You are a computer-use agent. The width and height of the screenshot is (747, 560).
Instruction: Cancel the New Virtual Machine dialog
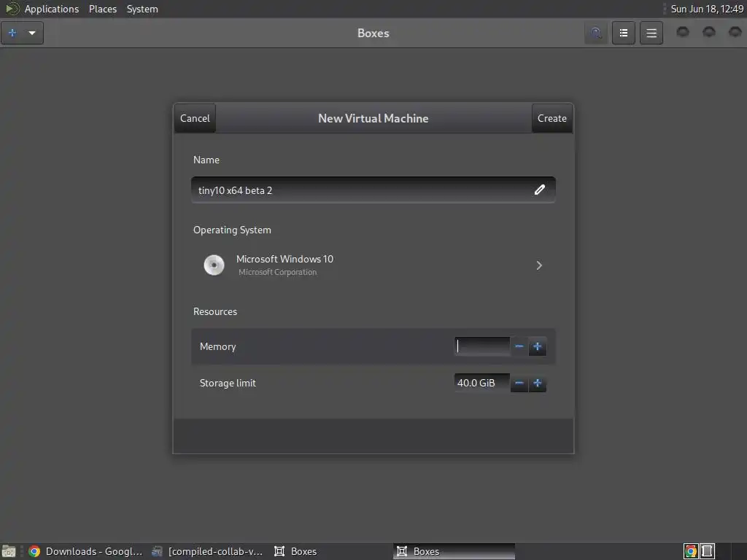tap(195, 118)
